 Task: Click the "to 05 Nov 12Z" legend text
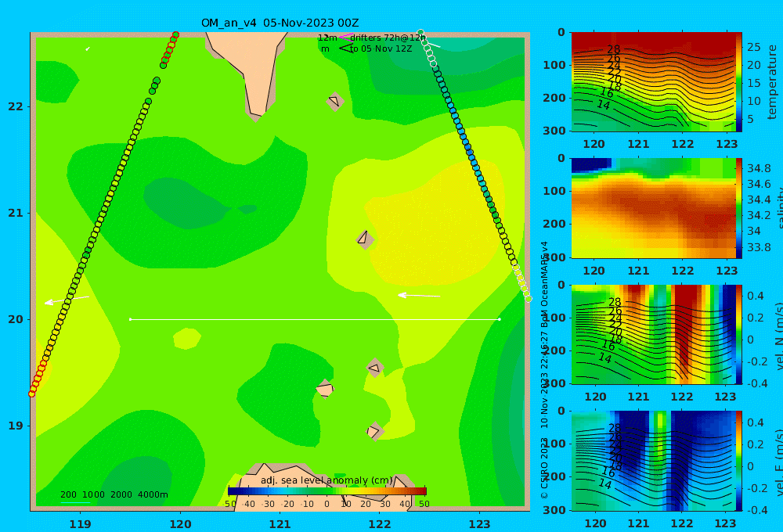pos(381,49)
